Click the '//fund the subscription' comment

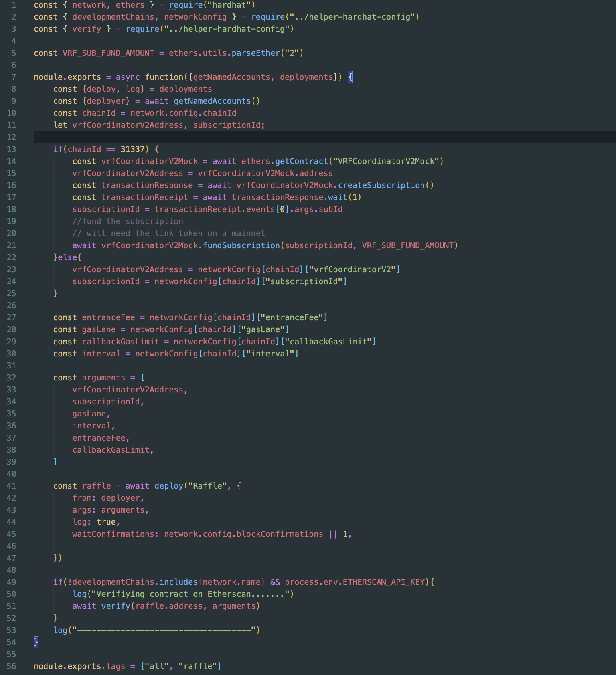tap(128, 221)
